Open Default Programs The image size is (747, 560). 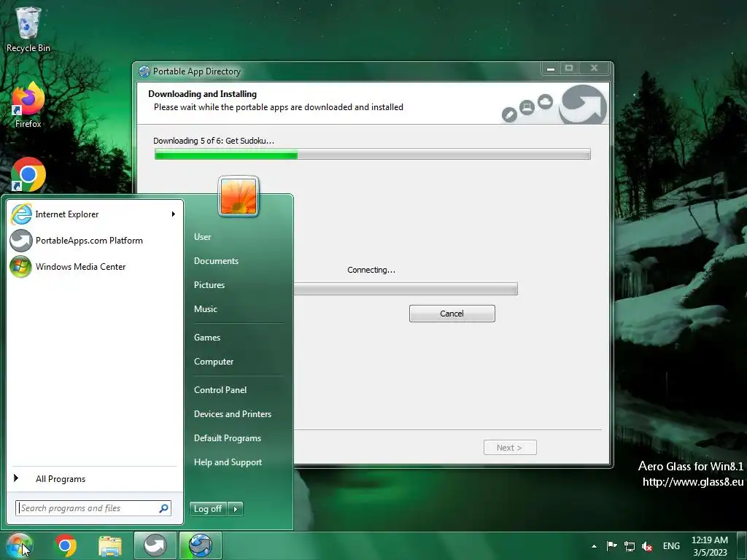coord(228,438)
